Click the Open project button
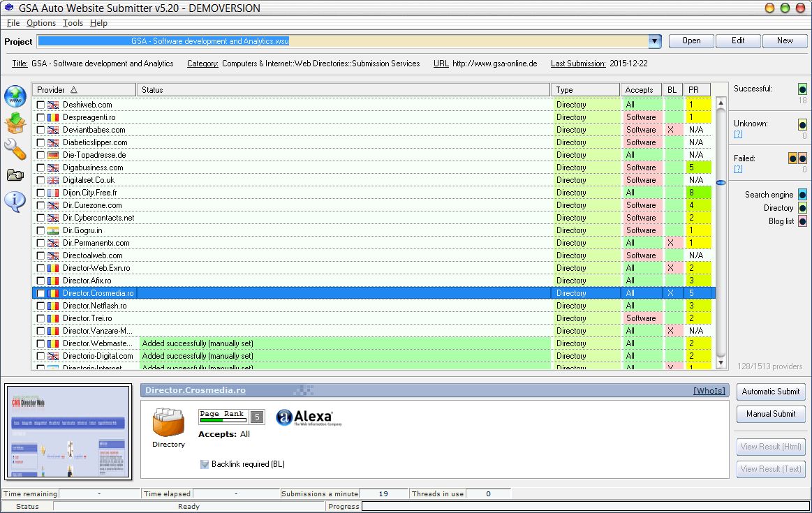The width and height of the screenshot is (812, 513). [x=691, y=41]
